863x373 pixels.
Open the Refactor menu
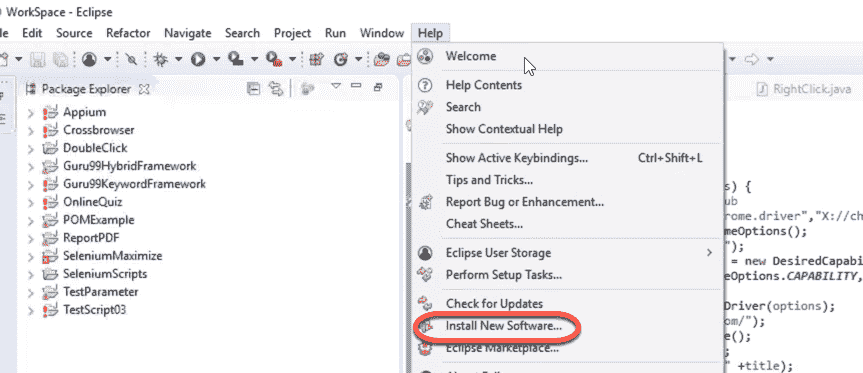click(x=128, y=33)
